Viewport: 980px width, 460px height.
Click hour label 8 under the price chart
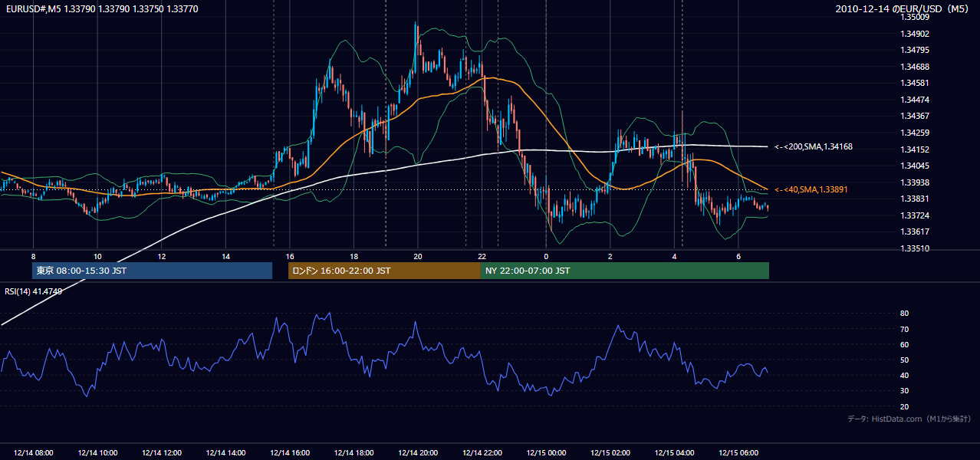[33, 256]
